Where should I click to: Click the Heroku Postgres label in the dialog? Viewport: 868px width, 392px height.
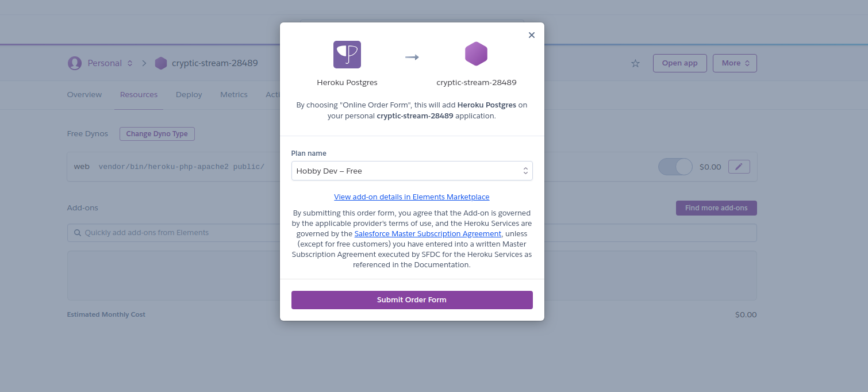[x=347, y=82]
